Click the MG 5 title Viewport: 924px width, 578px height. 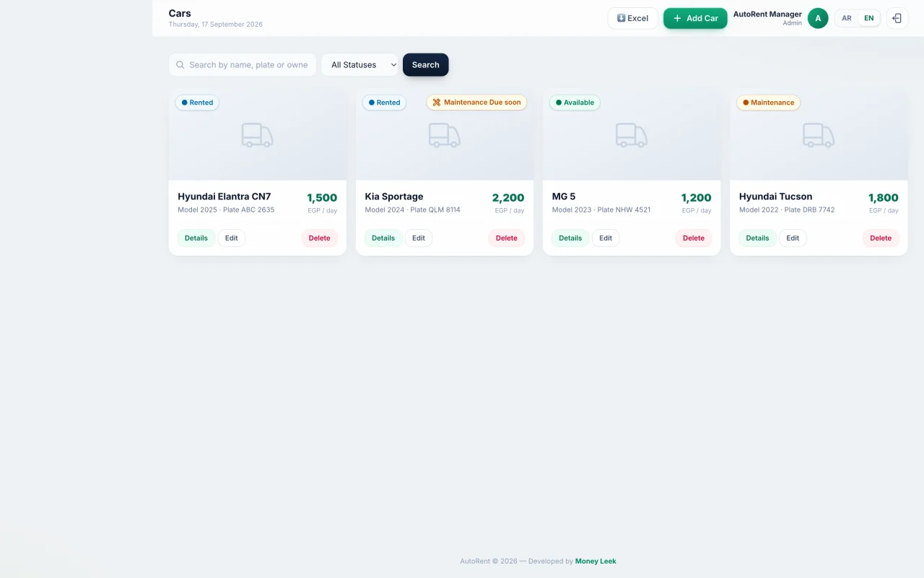(x=564, y=197)
